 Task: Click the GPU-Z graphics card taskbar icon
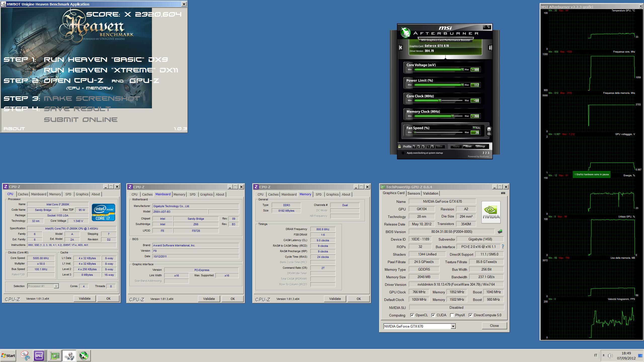pyautogui.click(x=55, y=355)
